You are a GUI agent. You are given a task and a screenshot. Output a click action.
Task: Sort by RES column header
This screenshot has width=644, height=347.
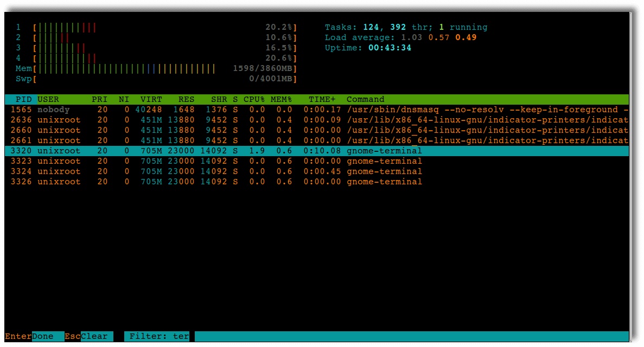coord(187,99)
